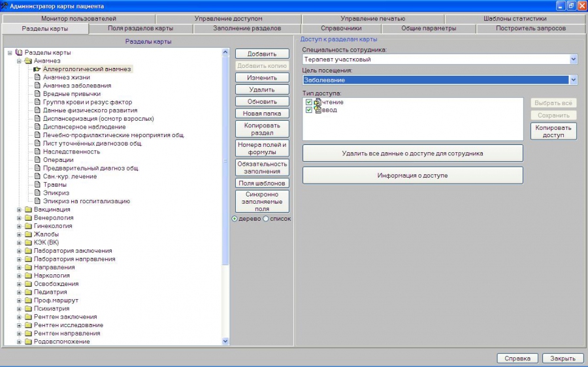588x367 pixels.
Task: Select Эпикриз на госпитализацию tree item
Action: click(x=86, y=201)
